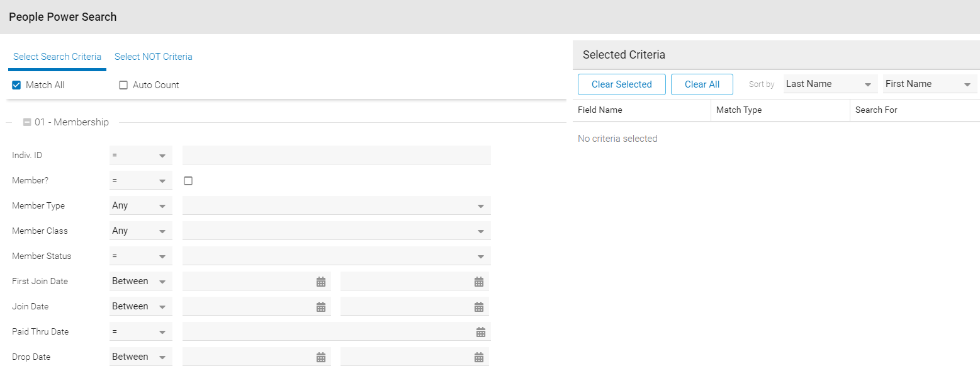This screenshot has height=373, width=980.
Task: Open Sort by First Name dropdown
Action: coord(930,84)
